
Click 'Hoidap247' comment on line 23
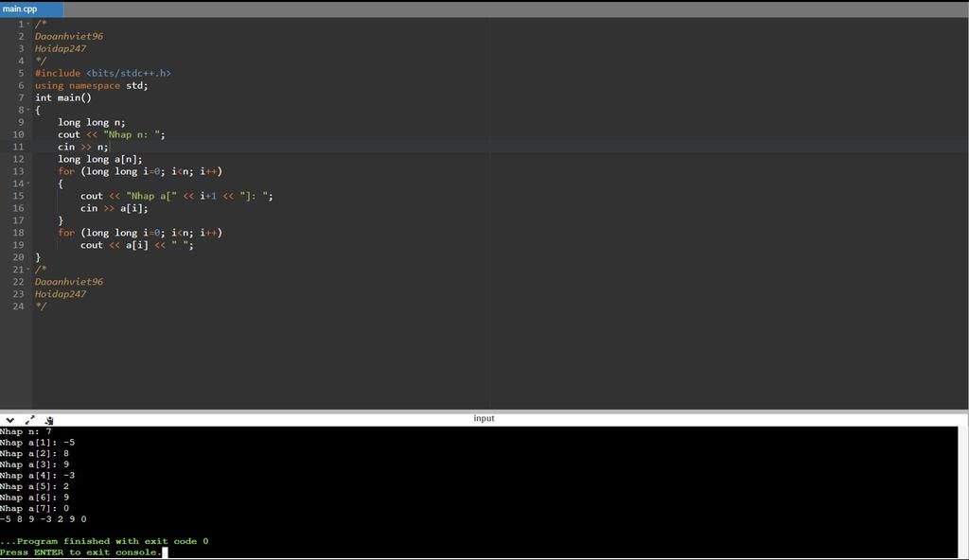61,294
